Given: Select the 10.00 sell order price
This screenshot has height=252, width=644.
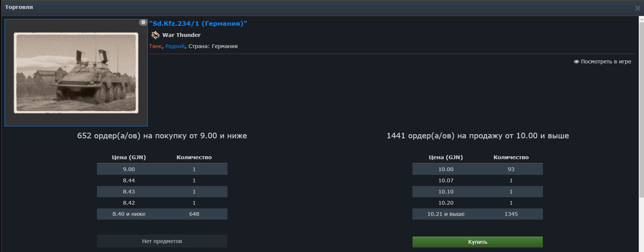Looking at the screenshot, I should 446,169.
